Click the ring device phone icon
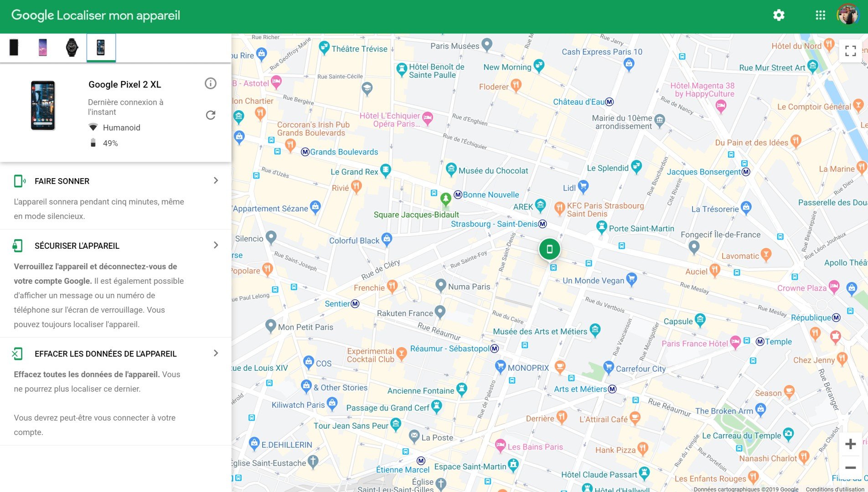Viewport: 868px width, 492px height. click(19, 181)
